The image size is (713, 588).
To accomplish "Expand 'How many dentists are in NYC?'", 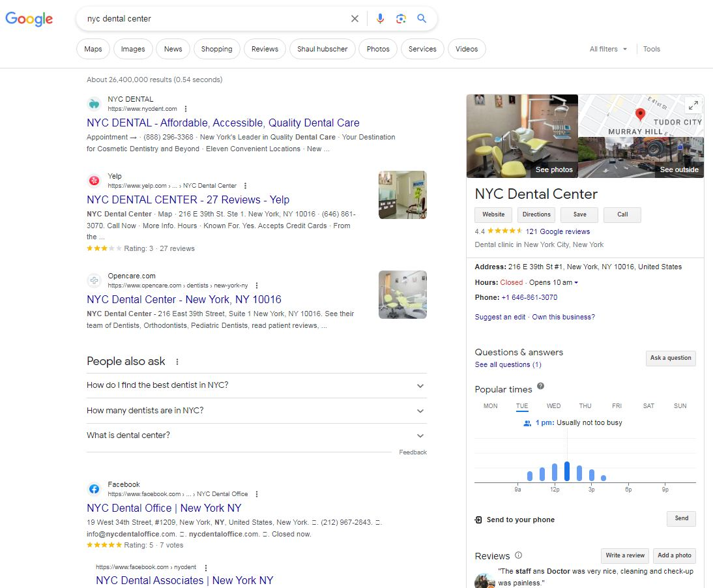I will (x=257, y=411).
